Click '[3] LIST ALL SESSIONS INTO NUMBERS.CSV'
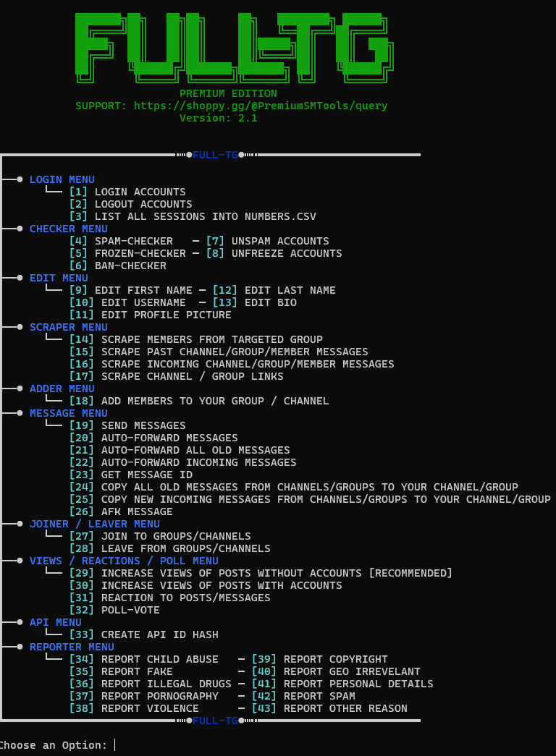The image size is (556, 756). click(193, 216)
